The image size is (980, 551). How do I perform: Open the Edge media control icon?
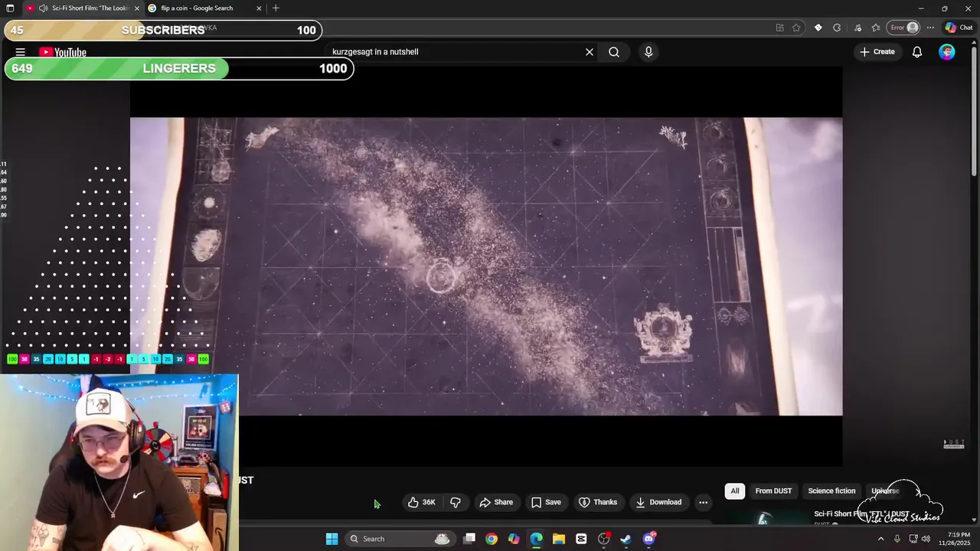[x=857, y=28]
